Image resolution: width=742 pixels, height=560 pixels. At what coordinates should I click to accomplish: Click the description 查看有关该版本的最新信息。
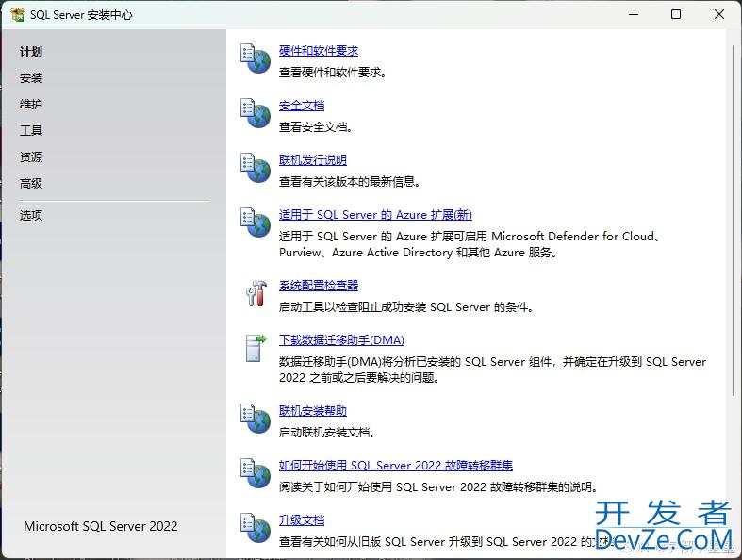click(x=350, y=181)
